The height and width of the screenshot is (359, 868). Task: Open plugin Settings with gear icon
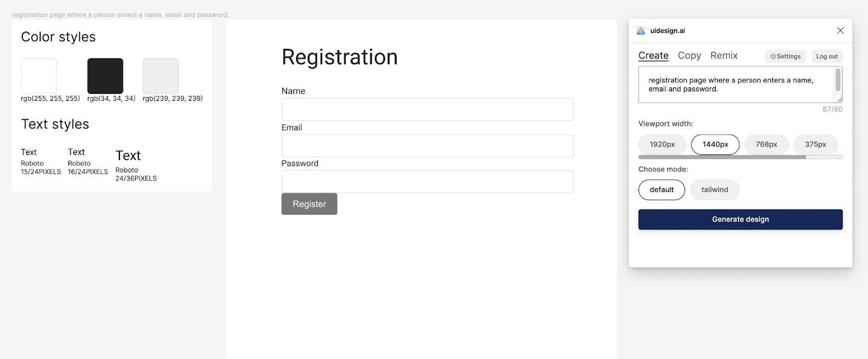pyautogui.click(x=785, y=56)
